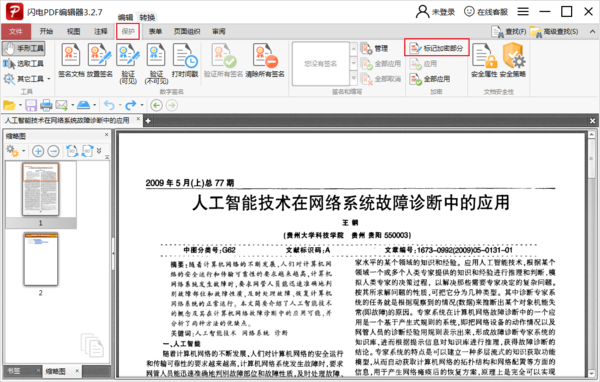Go to the next view
The image size is (600, 382).
coord(172,105)
